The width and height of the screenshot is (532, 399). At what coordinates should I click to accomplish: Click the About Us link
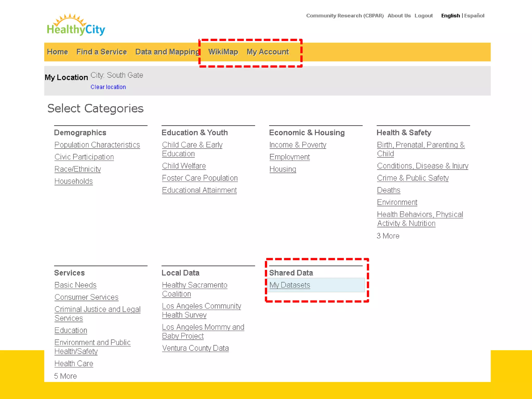tap(399, 16)
